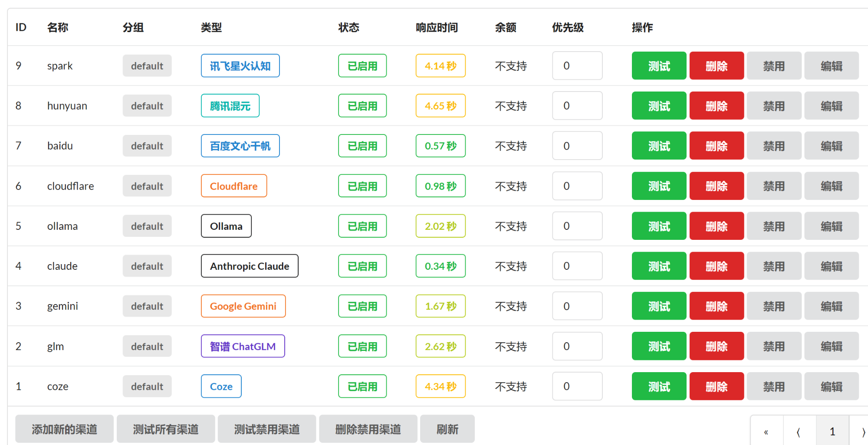The height and width of the screenshot is (445, 868).
Task: Click 腾讯混元 type label
Action: click(230, 105)
